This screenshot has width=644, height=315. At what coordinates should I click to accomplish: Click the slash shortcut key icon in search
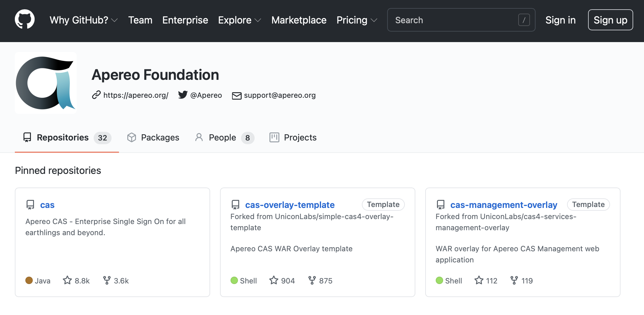(x=524, y=20)
